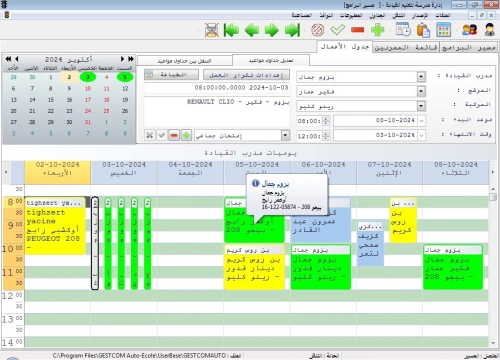This screenshot has width=500, height=360.
Task: Jump to the last record arrow
Action: pyautogui.click(x=292, y=30)
